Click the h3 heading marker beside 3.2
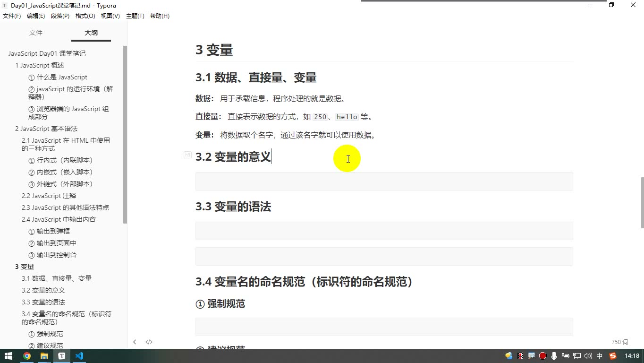This screenshot has width=644, height=363. pos(187,155)
